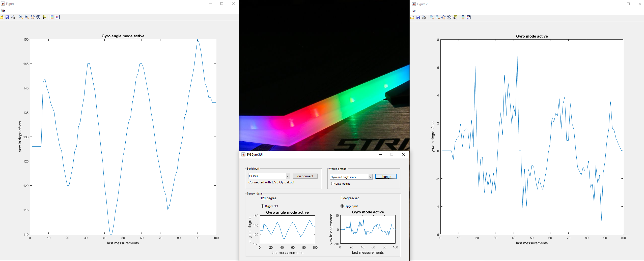Open File menu in Figure 2
Viewport: 644px width, 261px height.
(x=414, y=11)
